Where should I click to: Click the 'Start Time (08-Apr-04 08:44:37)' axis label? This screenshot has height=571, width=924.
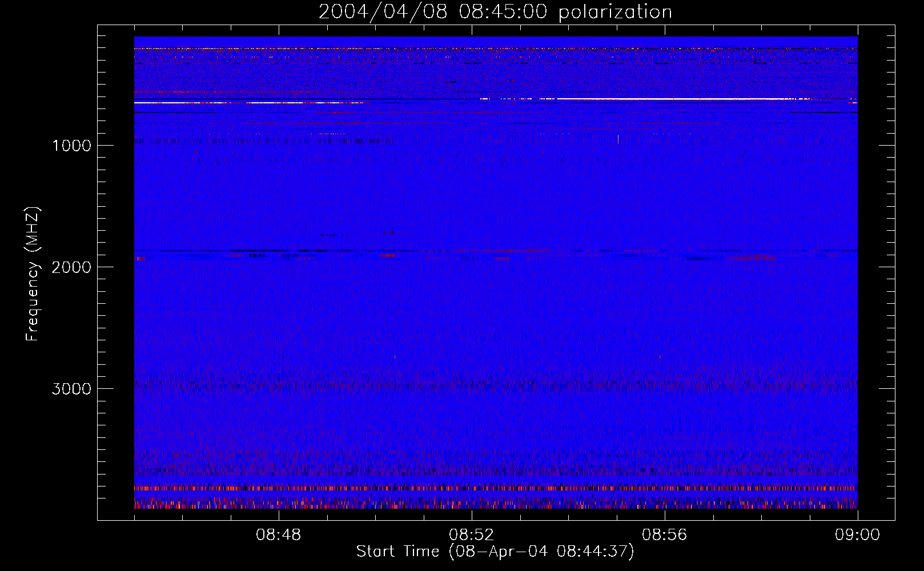[495, 552]
